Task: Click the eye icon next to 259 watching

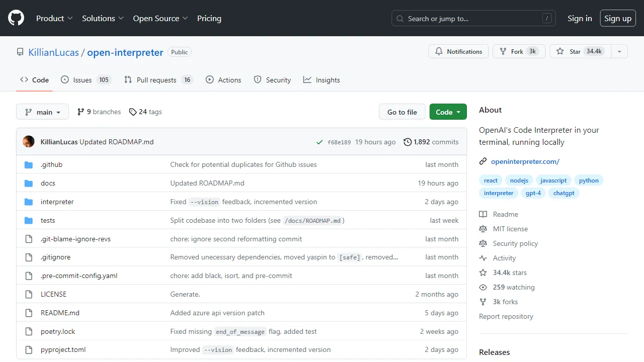Action: pos(483,287)
